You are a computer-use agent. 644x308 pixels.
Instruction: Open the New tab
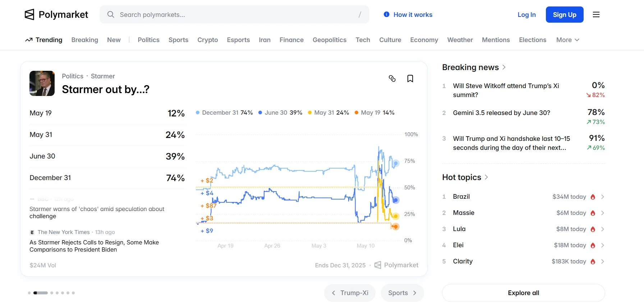(x=114, y=40)
